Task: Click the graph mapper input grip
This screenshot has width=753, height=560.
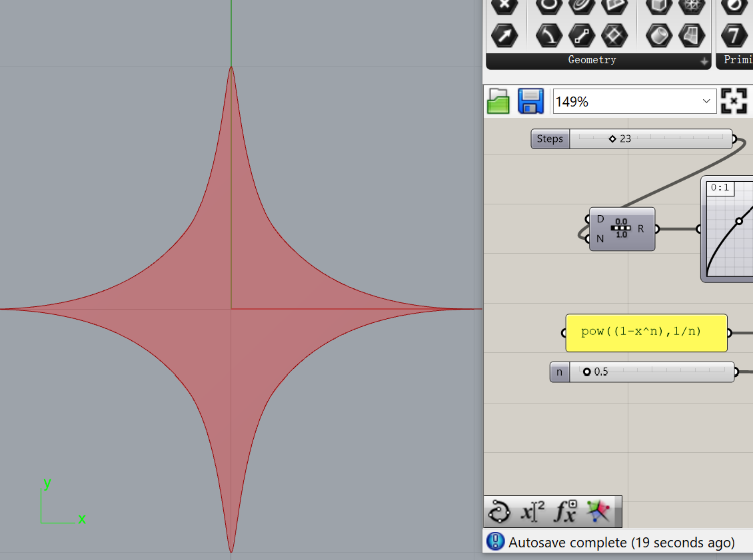Action: [x=699, y=229]
